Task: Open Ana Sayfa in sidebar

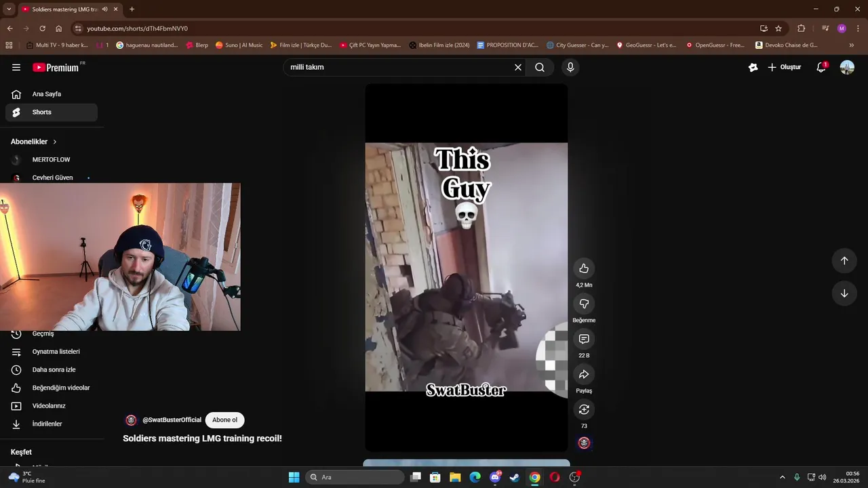Action: pos(52,94)
